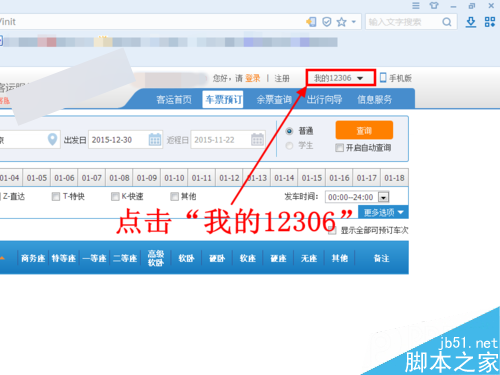Click the 备注 column header
The image size is (500, 375).
coord(382,258)
